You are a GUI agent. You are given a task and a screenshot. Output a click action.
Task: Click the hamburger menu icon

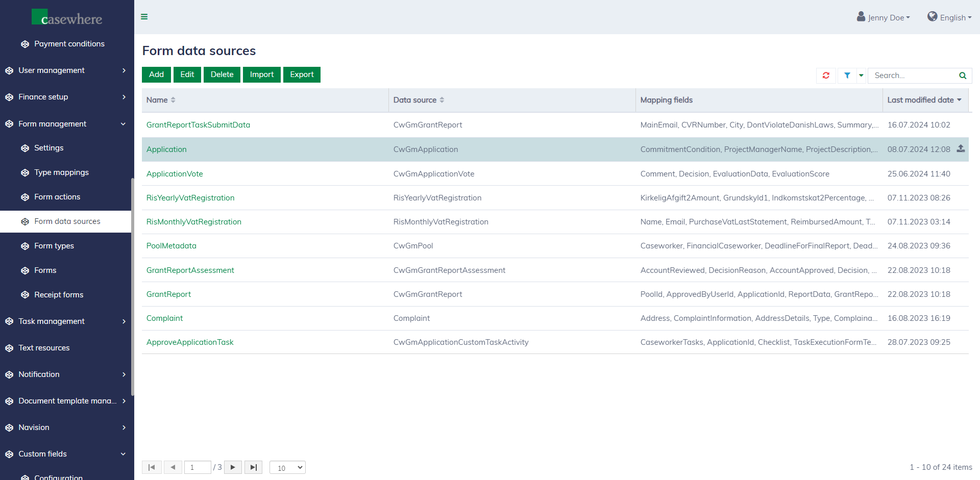click(x=144, y=17)
